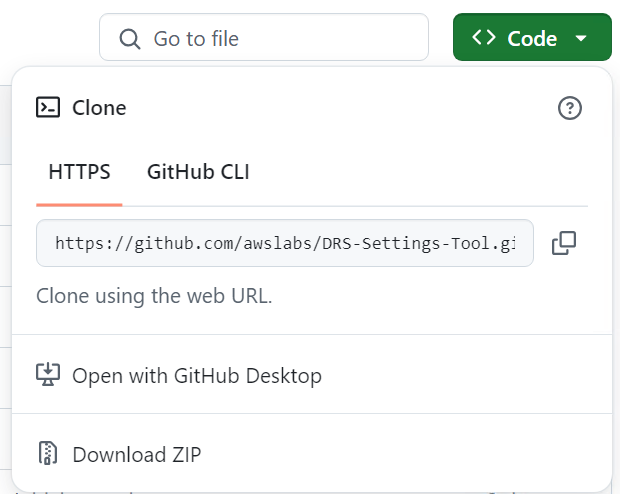The image size is (620, 494).
Task: Focus the Go to file search box
Action: coord(264,37)
